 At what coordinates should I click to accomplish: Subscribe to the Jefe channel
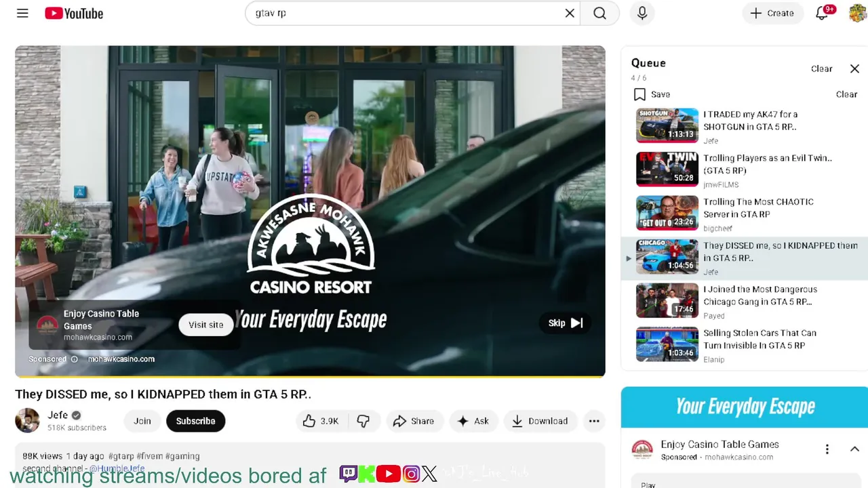pos(195,421)
